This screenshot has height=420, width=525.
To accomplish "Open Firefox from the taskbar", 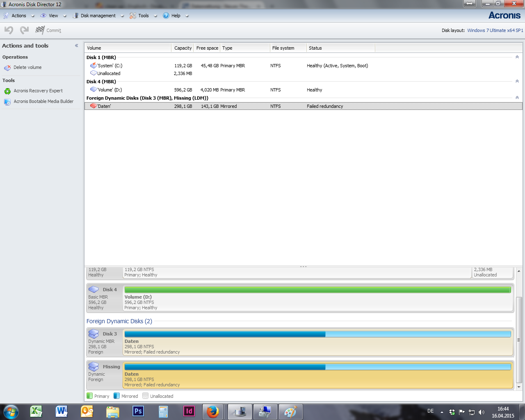I will coord(212,411).
